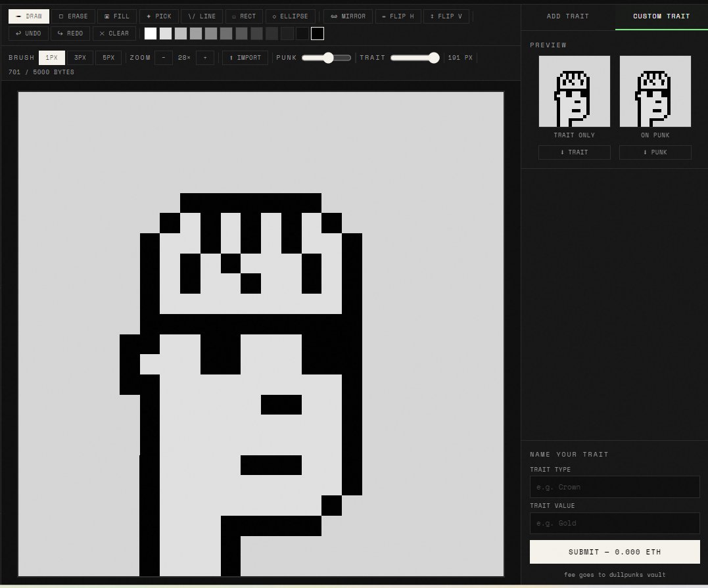This screenshot has height=588, width=708.
Task: Flip the drawing with Flip H
Action: (x=398, y=16)
